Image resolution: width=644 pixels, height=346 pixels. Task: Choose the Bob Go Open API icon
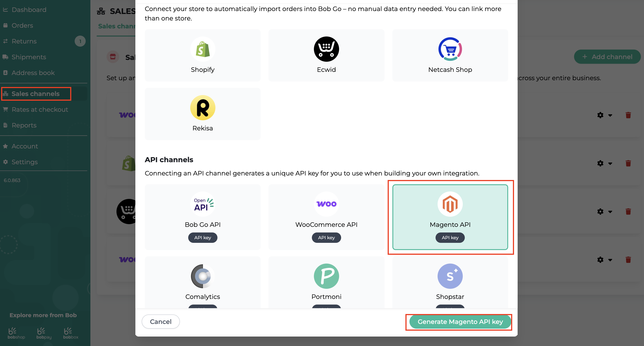pyautogui.click(x=203, y=204)
